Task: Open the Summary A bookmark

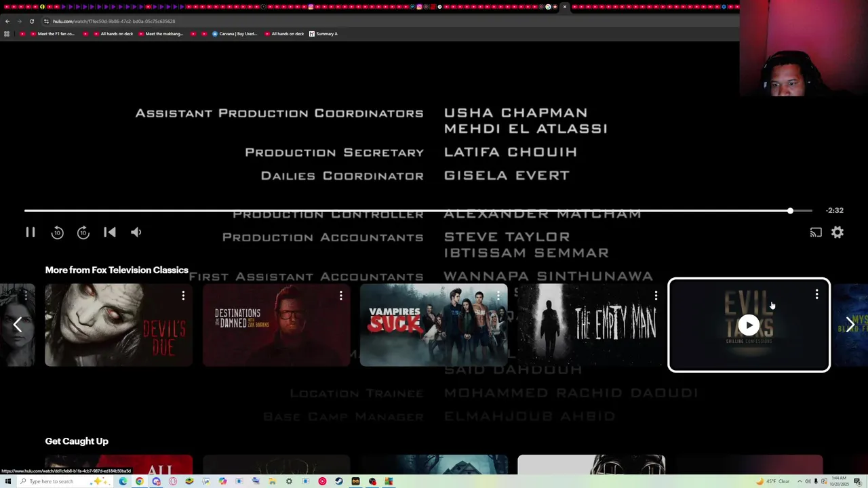Action: pos(323,34)
